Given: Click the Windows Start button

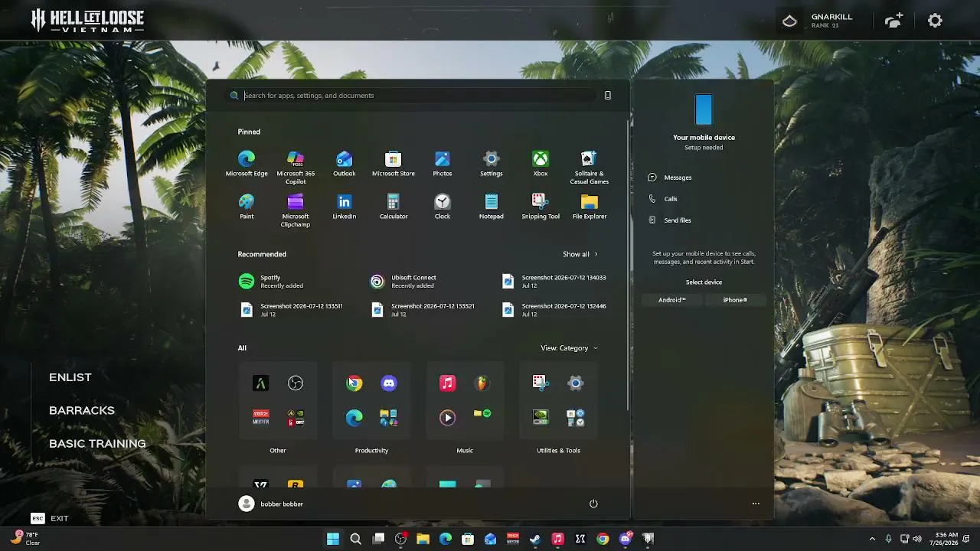Looking at the screenshot, I should [x=333, y=539].
